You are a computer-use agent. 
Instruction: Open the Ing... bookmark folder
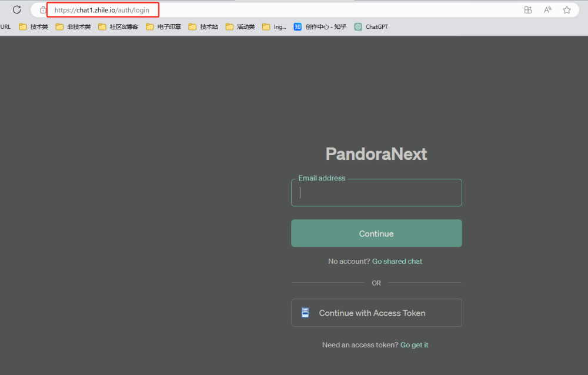click(274, 26)
